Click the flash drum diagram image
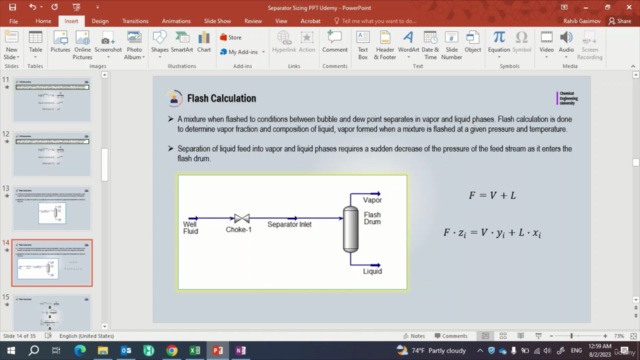The width and height of the screenshot is (640, 360). [292, 232]
